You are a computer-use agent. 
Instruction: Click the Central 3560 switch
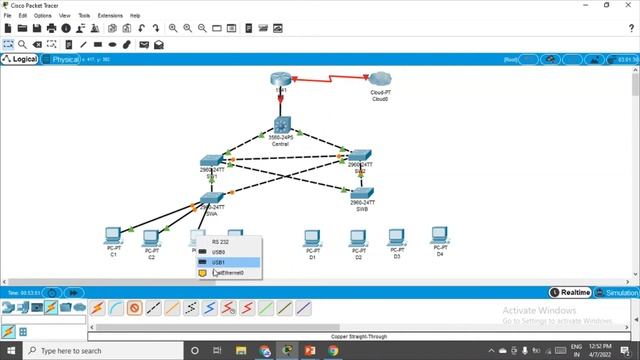pos(281,125)
